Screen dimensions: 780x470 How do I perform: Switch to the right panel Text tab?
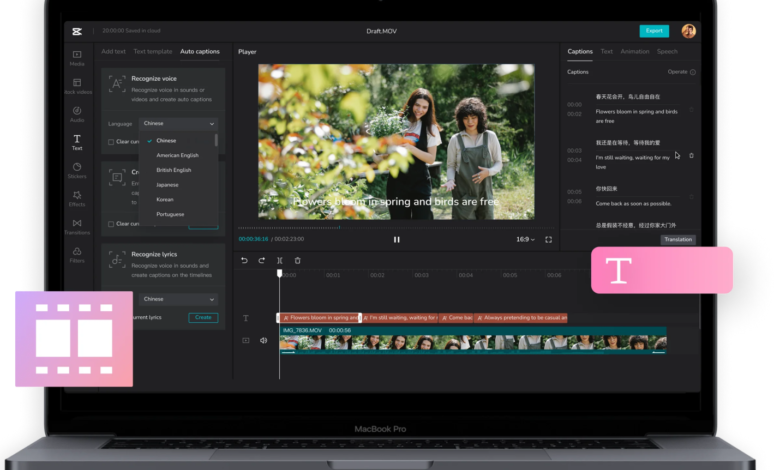click(x=606, y=51)
